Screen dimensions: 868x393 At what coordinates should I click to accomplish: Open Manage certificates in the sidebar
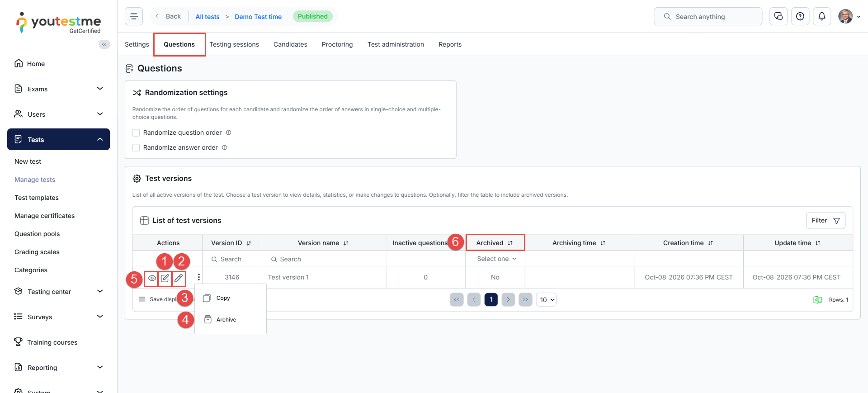(x=45, y=216)
